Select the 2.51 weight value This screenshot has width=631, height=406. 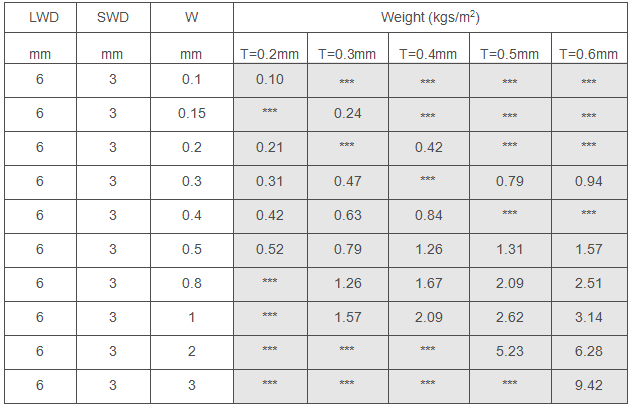click(588, 283)
